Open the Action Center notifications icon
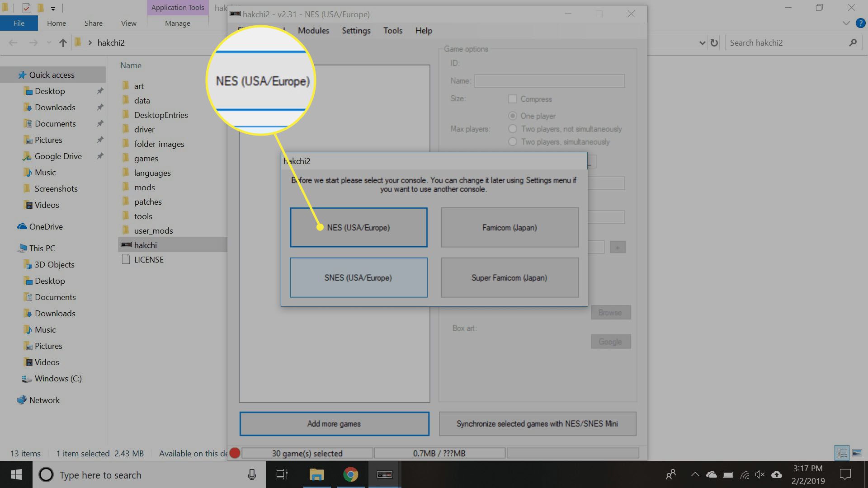This screenshot has width=868, height=488. pos(845,474)
